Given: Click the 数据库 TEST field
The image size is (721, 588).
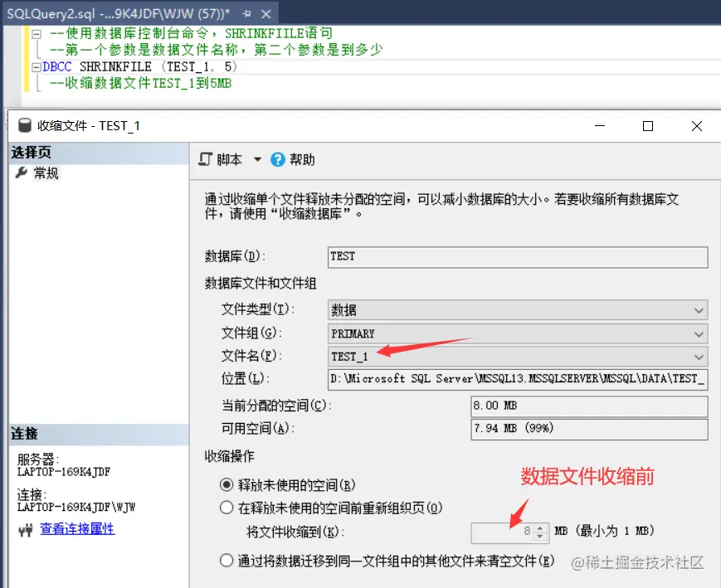Looking at the screenshot, I should (518, 257).
